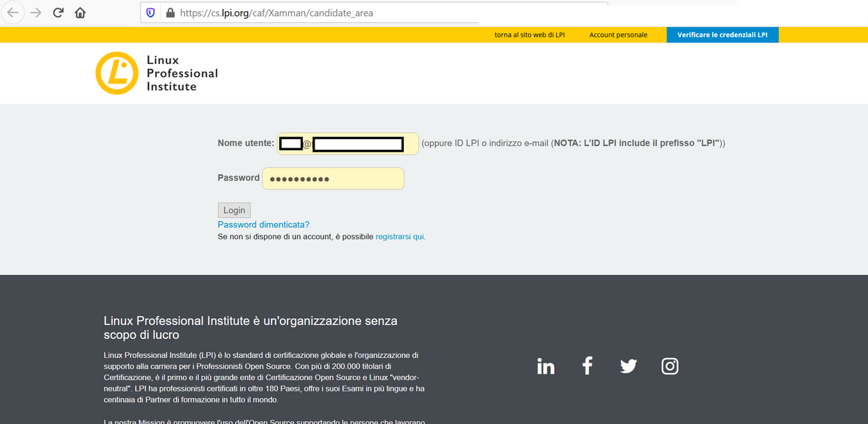Click the 'Nome utente:' label
The width and height of the screenshot is (868, 424).
click(246, 143)
